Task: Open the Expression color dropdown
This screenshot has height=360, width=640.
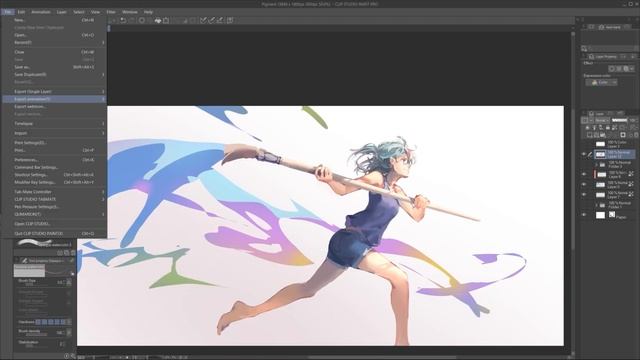Action: [x=602, y=82]
